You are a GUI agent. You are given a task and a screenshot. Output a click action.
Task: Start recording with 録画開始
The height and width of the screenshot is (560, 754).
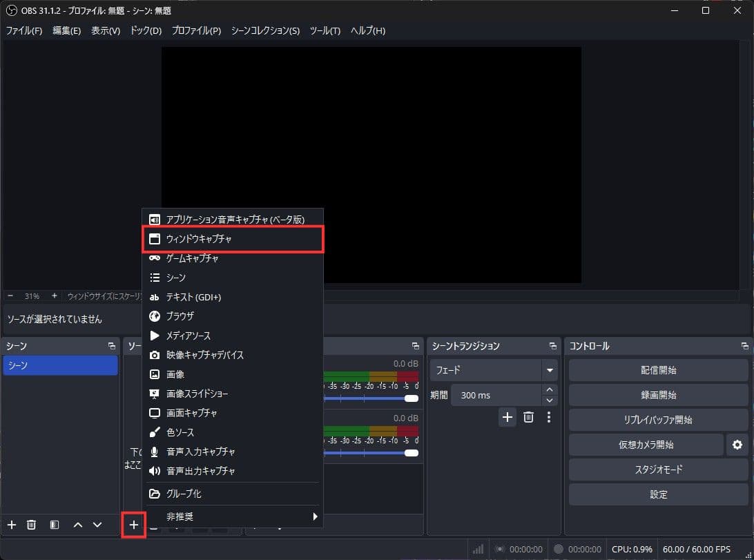[x=658, y=395]
